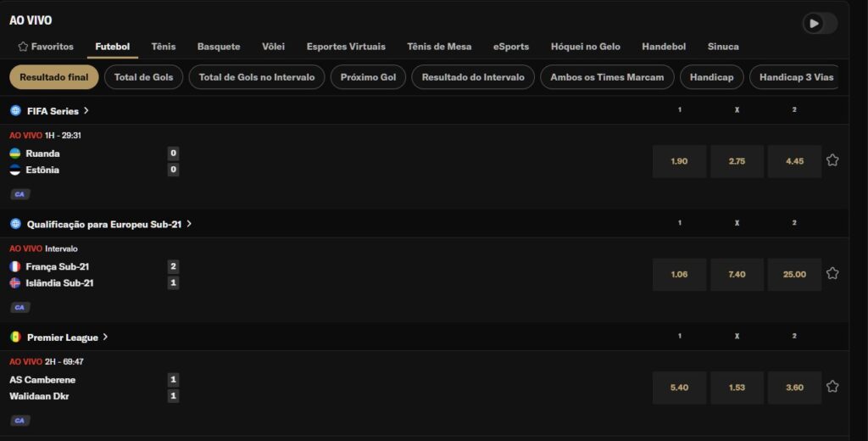The width and height of the screenshot is (868, 441).
Task: Click the CA badge under França Sub-21 match
Action: [20, 308]
